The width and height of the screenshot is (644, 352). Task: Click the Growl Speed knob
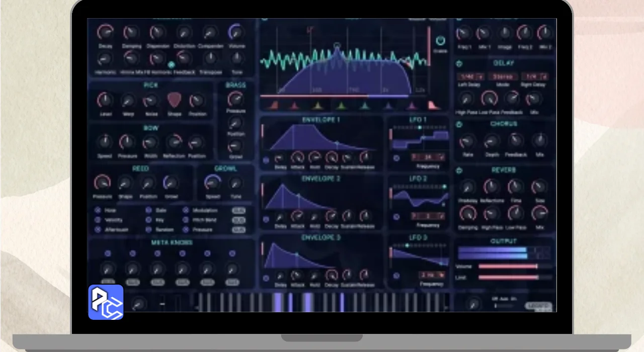pyautogui.click(x=212, y=183)
